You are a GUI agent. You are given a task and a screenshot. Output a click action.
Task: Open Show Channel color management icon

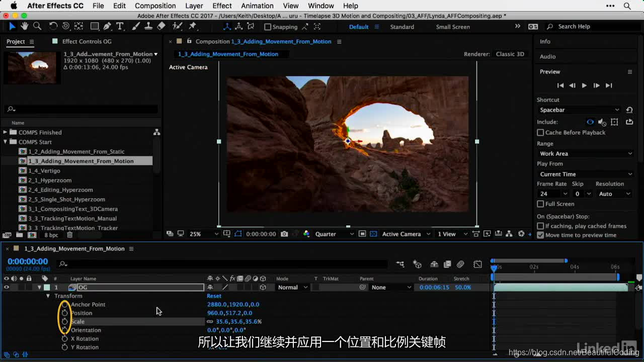click(x=306, y=234)
